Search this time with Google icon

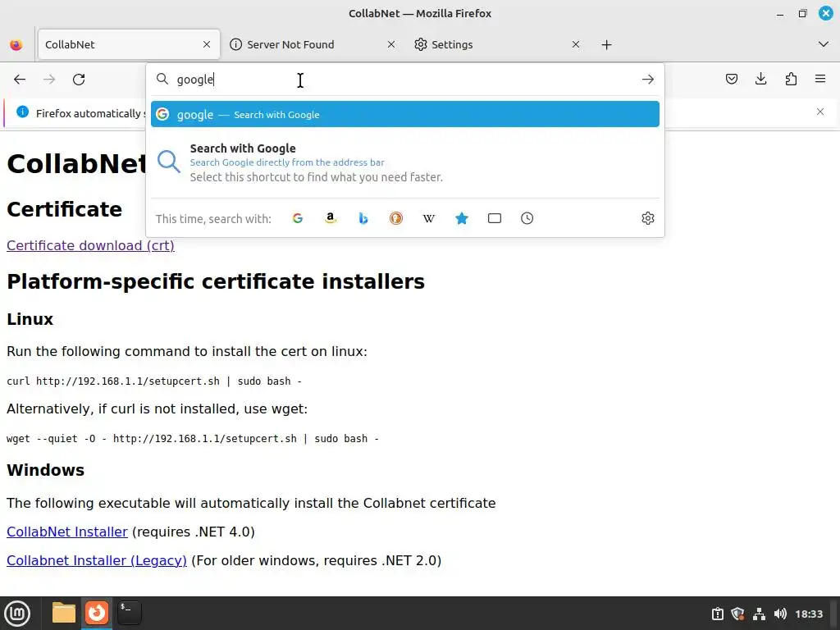pos(298,218)
